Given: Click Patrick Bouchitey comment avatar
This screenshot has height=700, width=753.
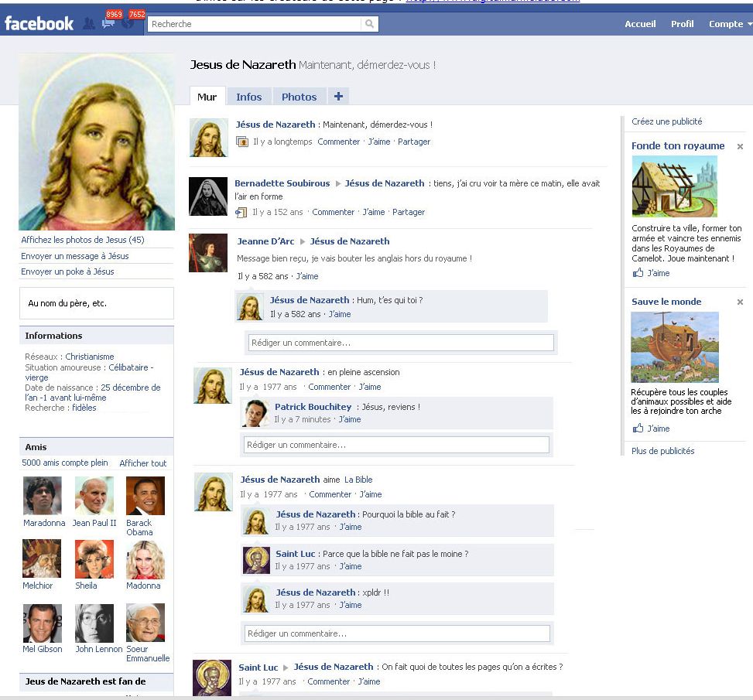Looking at the screenshot, I should tap(255, 413).
